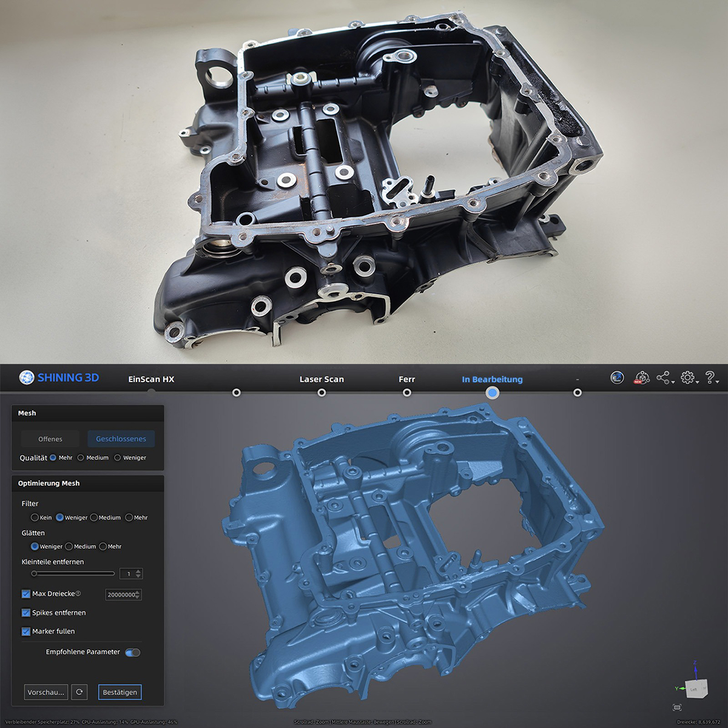Open the help question mark icon

(x=710, y=377)
